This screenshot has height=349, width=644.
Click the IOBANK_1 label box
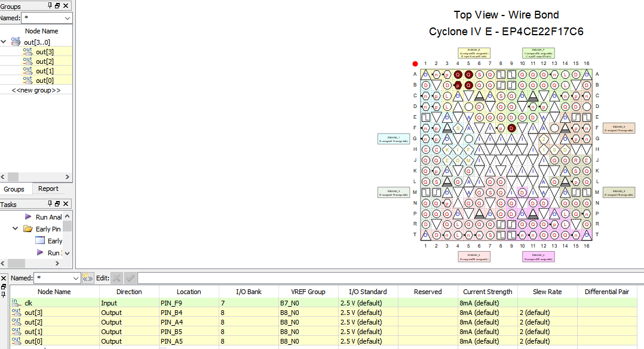click(x=394, y=138)
